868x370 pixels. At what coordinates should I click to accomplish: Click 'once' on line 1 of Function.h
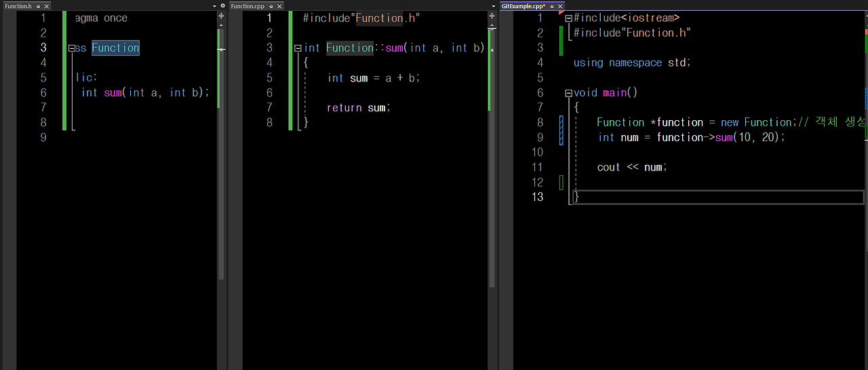pos(115,18)
